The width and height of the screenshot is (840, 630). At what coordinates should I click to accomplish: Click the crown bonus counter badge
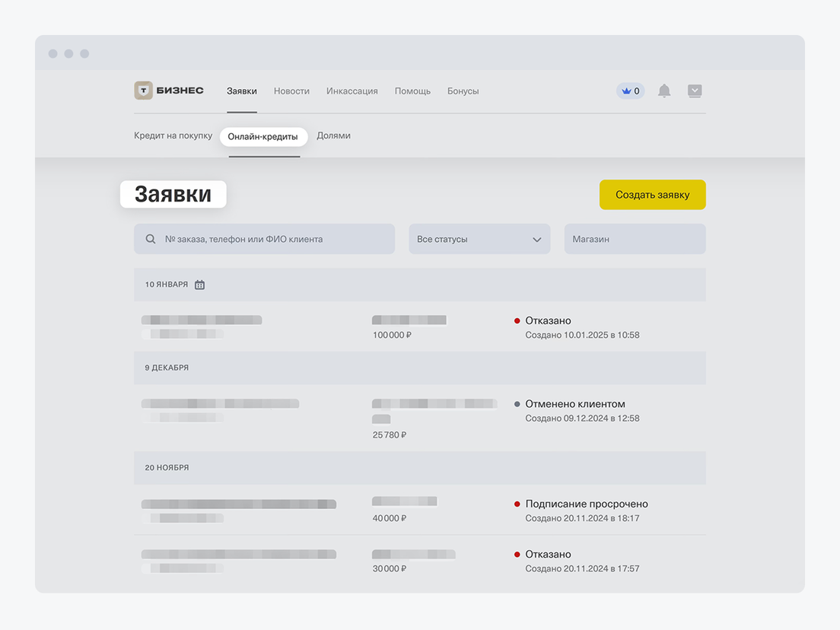[630, 91]
